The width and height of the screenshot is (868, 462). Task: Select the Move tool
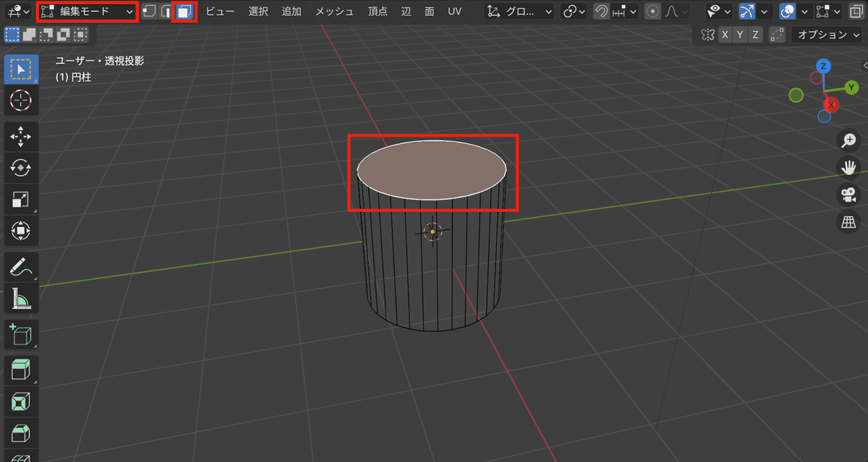point(20,136)
